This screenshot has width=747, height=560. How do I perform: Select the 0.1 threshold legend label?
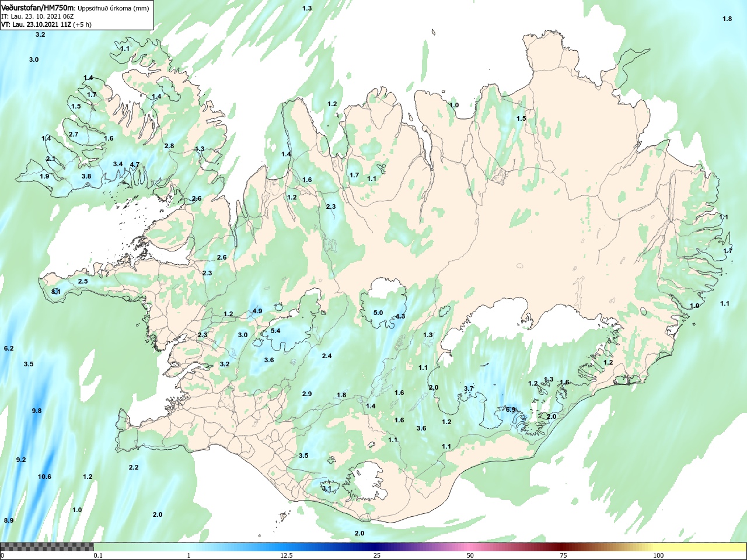(x=98, y=555)
